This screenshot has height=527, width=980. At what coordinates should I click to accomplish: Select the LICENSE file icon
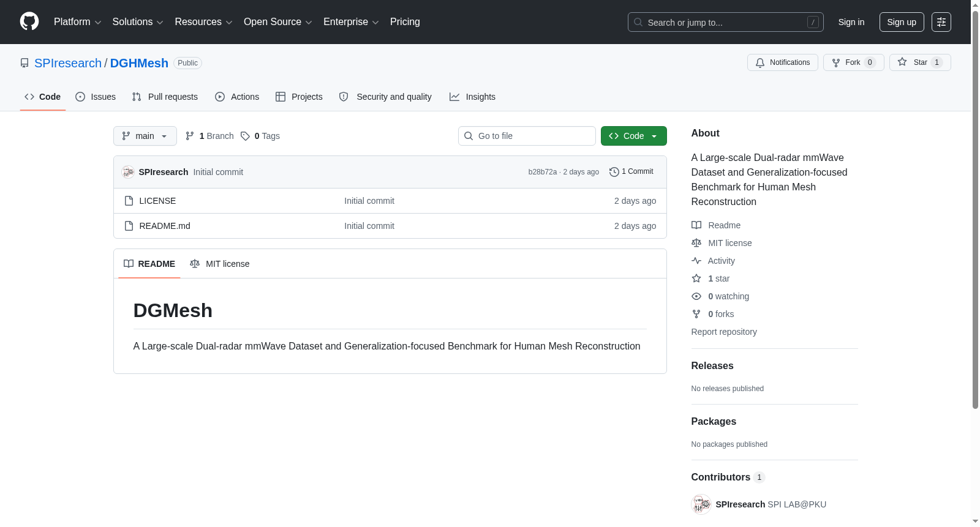129,201
